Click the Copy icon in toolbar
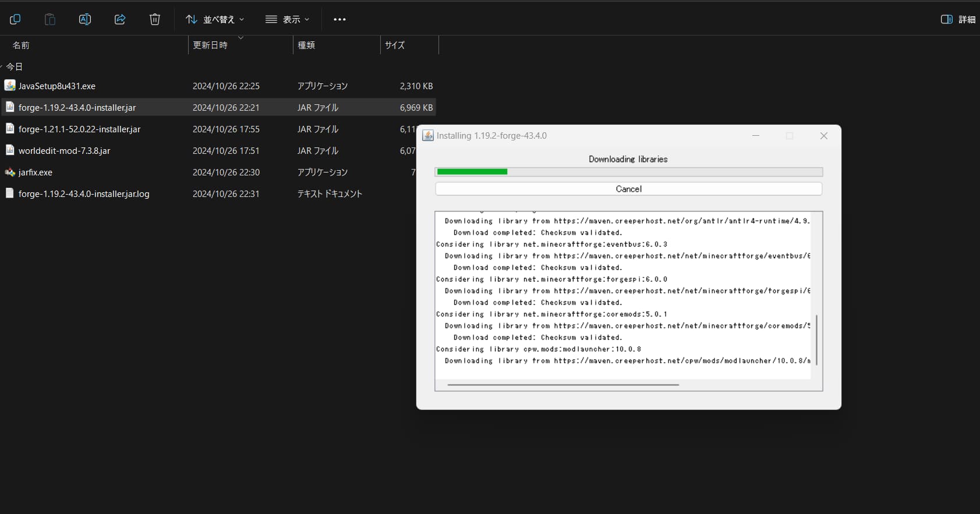 coord(15,19)
